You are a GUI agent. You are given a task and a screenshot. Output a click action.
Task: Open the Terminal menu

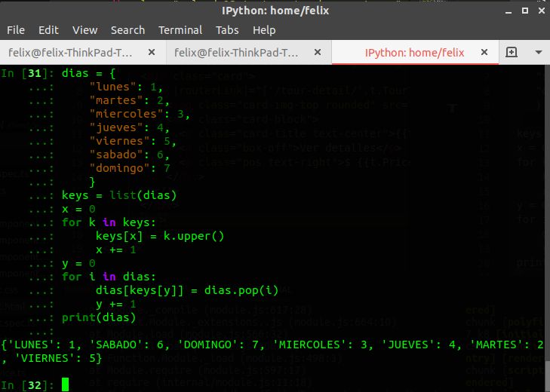pyautogui.click(x=180, y=30)
